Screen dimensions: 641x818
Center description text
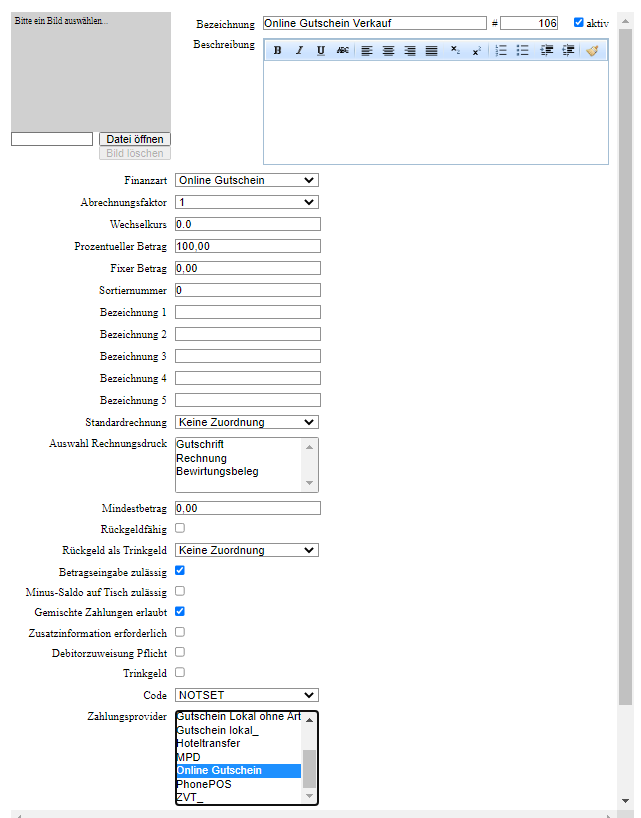coord(389,51)
